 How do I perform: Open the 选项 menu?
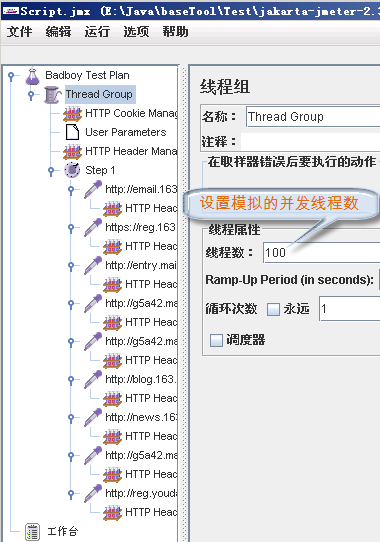click(x=136, y=32)
